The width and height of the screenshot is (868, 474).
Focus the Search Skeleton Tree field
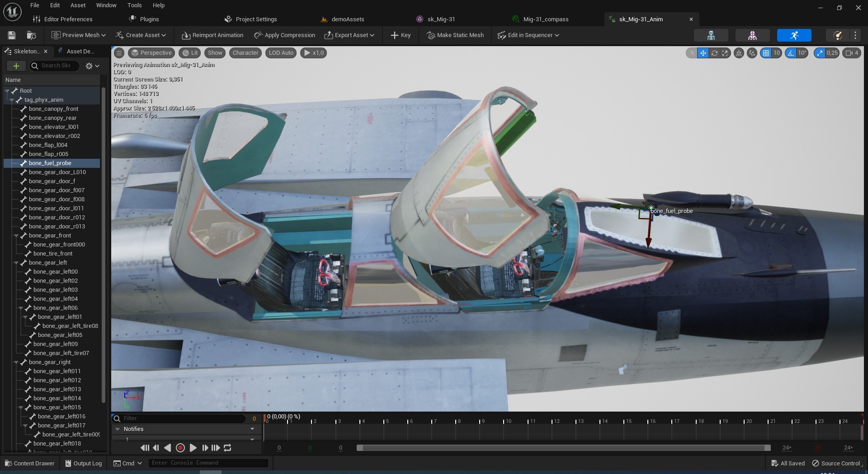coord(55,66)
